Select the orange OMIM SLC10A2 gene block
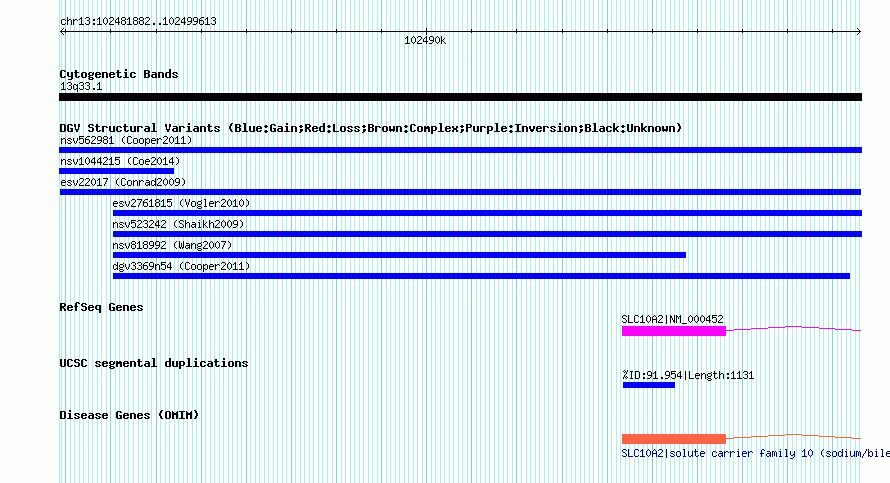This screenshot has height=483, width=890. coord(674,439)
